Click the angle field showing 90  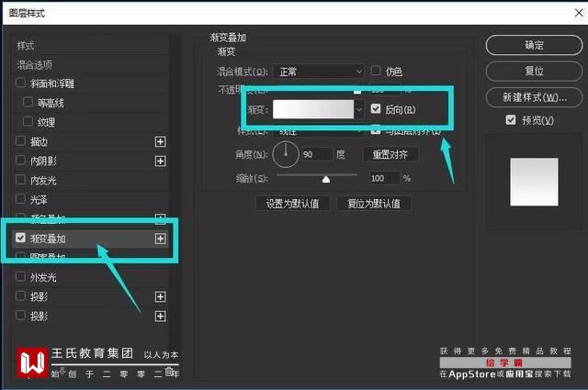(317, 154)
